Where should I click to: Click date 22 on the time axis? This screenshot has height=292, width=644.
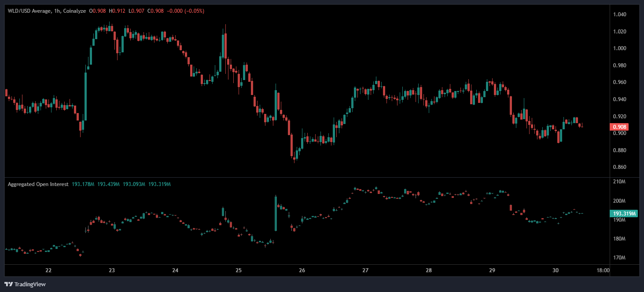[48, 270]
